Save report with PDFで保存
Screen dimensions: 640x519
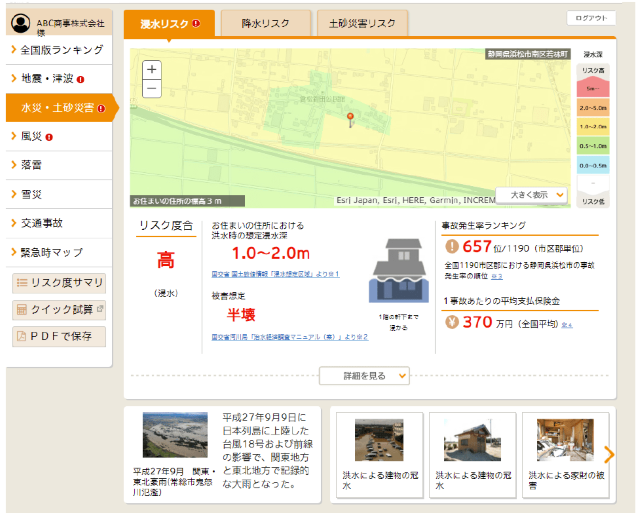pos(59,336)
